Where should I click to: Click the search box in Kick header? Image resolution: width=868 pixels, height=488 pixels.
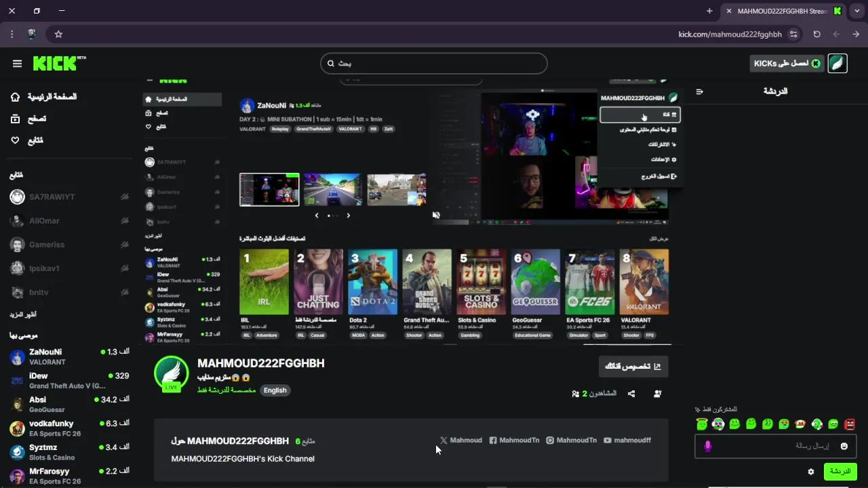434,64
